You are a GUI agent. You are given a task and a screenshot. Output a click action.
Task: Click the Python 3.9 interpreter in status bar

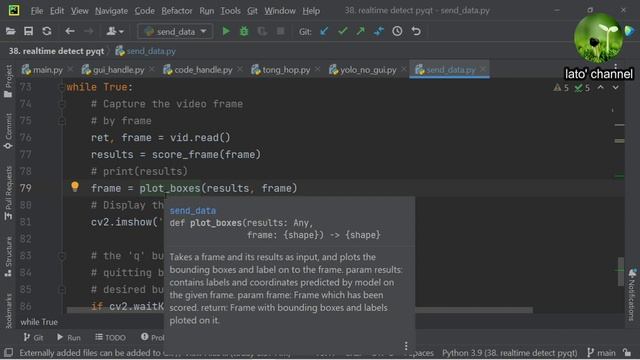[509, 353]
